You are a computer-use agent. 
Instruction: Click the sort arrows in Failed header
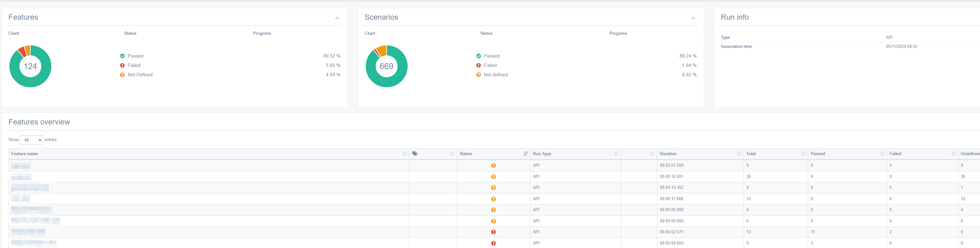point(953,154)
